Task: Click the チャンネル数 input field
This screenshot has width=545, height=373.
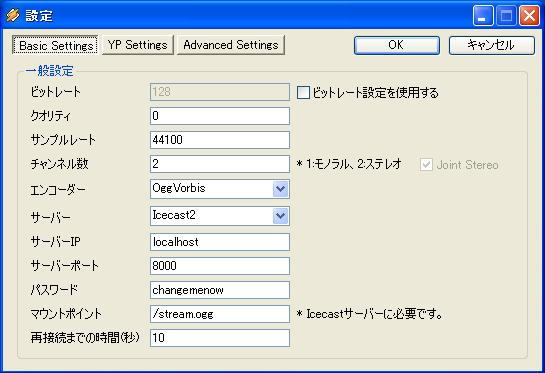Action: point(220,164)
